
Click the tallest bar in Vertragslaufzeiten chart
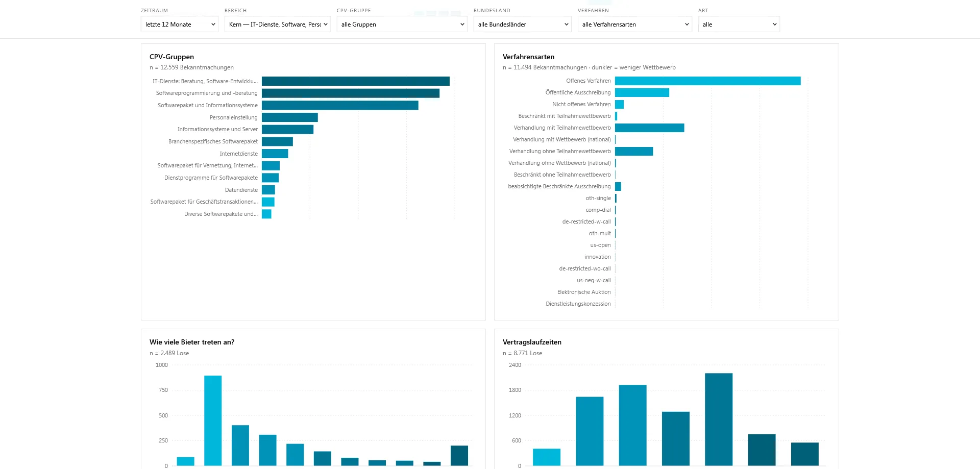719,419
